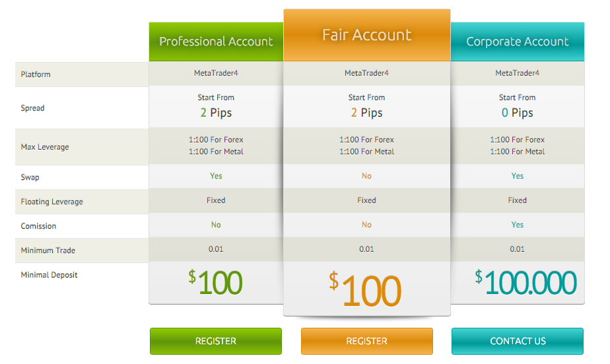This screenshot has width=610, height=364.
Task: Click the green REGISTER button
Action: [x=215, y=341]
